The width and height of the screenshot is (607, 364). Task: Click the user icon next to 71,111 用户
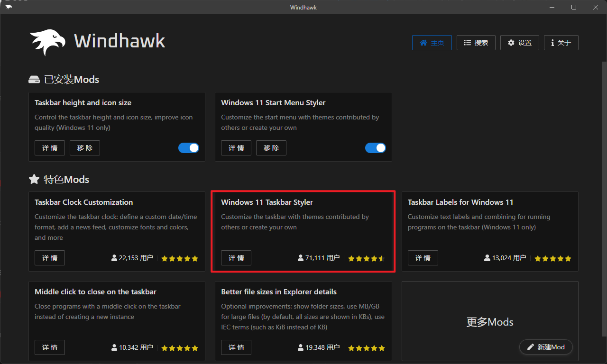coord(301,258)
